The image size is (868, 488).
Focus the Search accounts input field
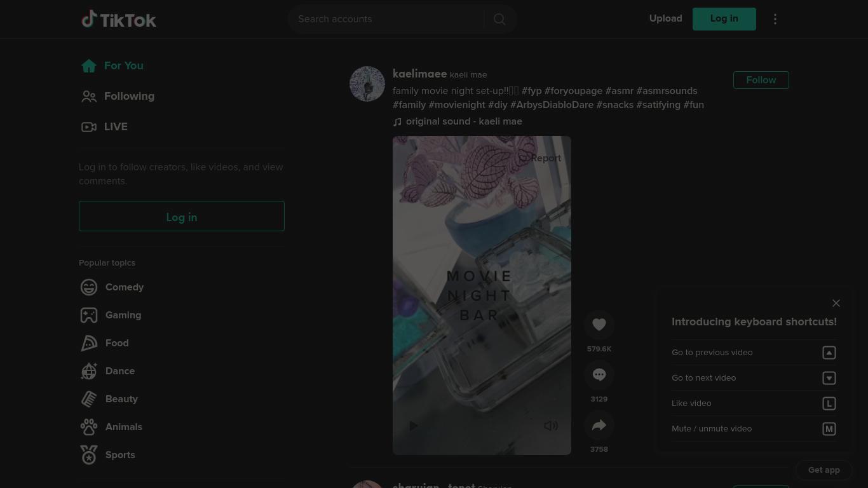(x=386, y=19)
